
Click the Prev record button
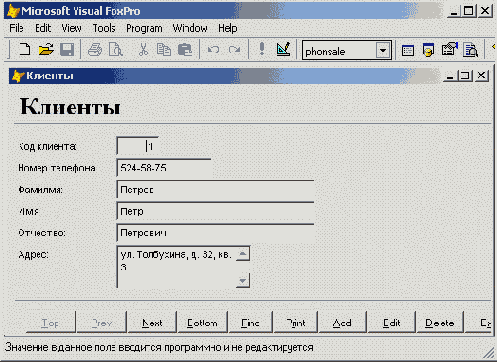tap(102, 322)
